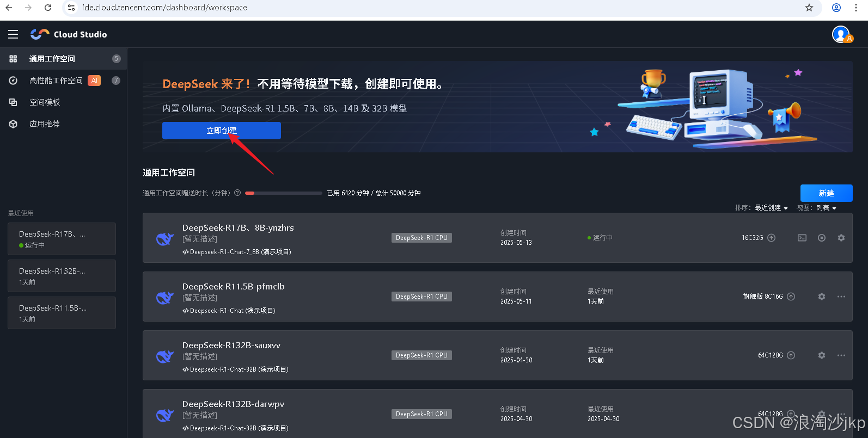
Task: Open browser three-dot menu
Action: pos(856,8)
